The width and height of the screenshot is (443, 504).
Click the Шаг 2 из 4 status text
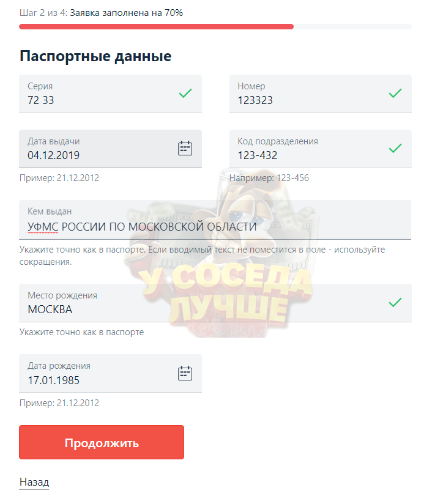(x=101, y=13)
